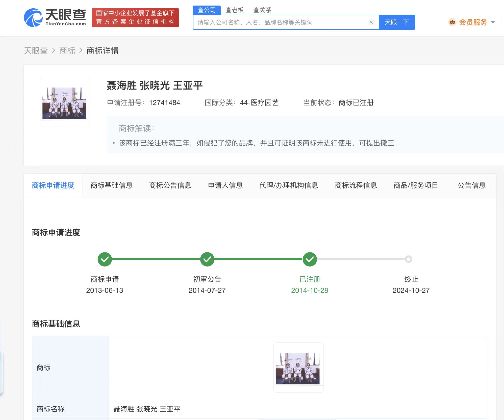Image resolution: width=504 pixels, height=420 pixels.
Task: Switch to the 申请人信息 tab
Action: pos(225,185)
